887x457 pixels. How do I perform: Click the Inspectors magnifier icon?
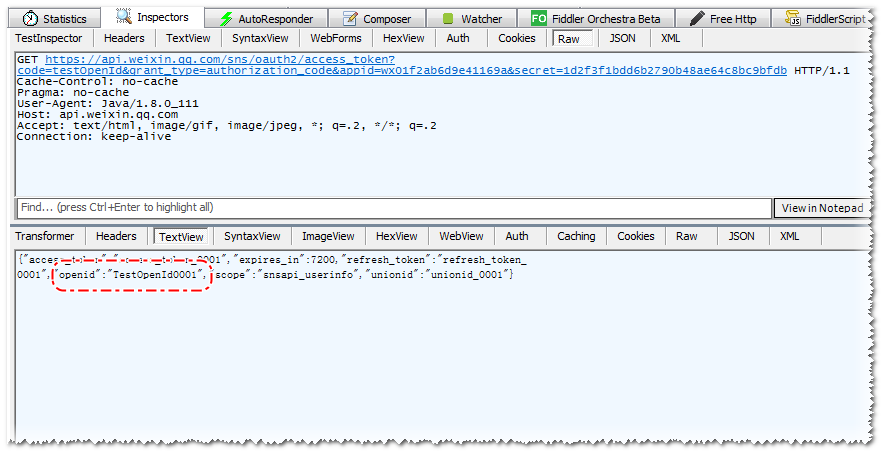coord(124,16)
